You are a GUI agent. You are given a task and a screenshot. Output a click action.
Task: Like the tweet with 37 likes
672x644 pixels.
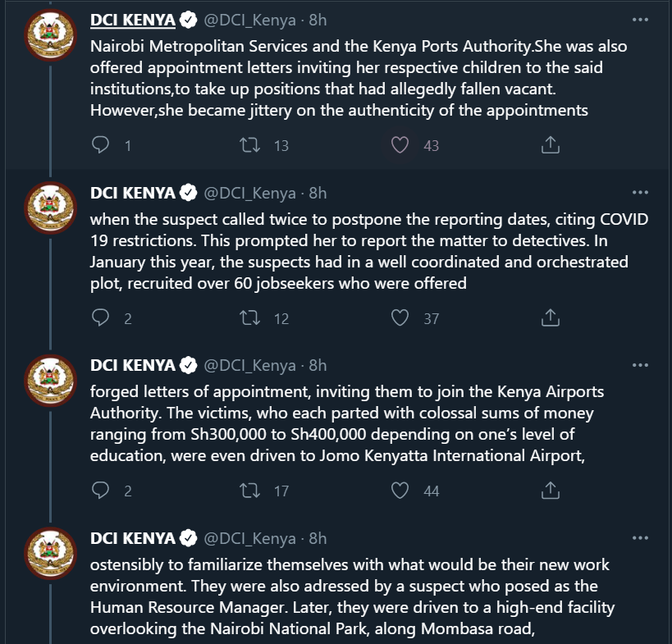[400, 318]
